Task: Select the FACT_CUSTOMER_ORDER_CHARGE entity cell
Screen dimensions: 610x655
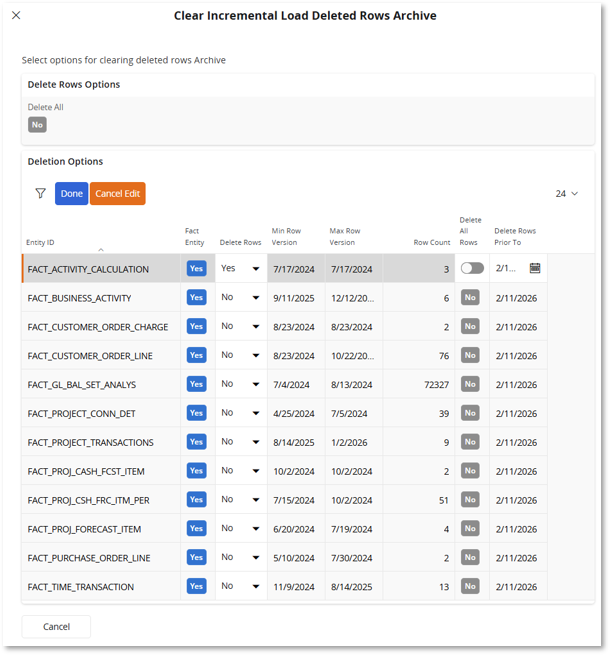Action: click(x=101, y=326)
